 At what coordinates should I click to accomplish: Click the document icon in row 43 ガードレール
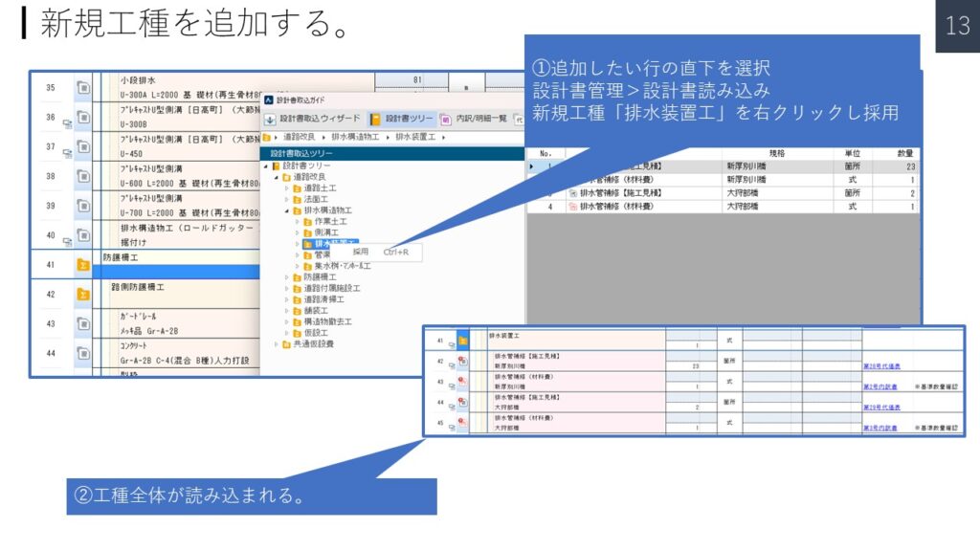tap(83, 323)
